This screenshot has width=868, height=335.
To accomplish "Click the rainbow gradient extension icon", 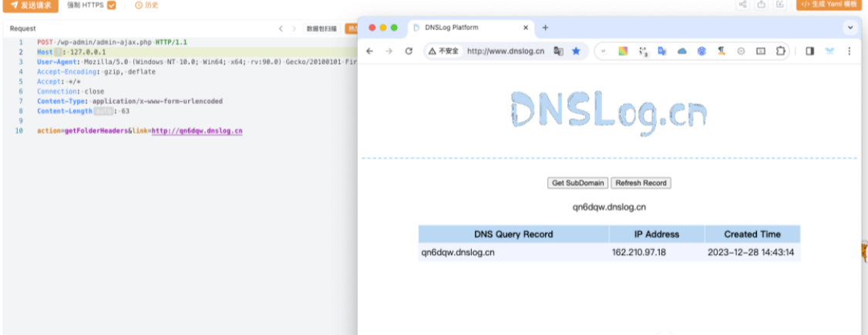I will tap(624, 51).
